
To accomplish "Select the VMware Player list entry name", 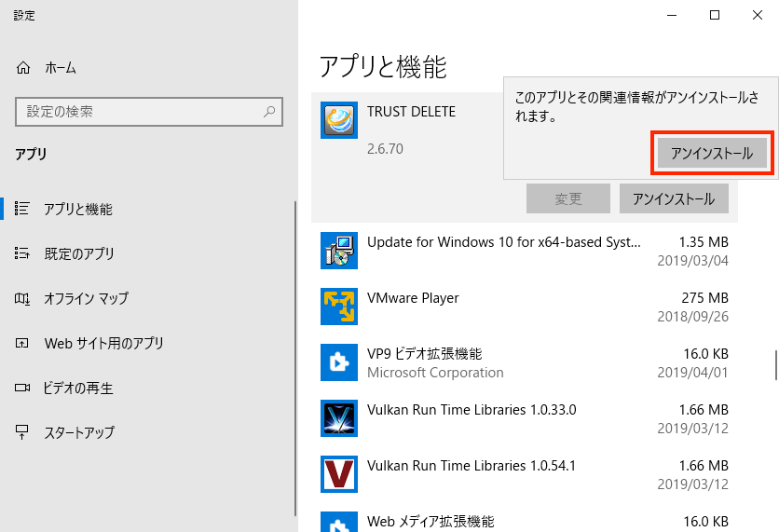I will click(x=413, y=298).
